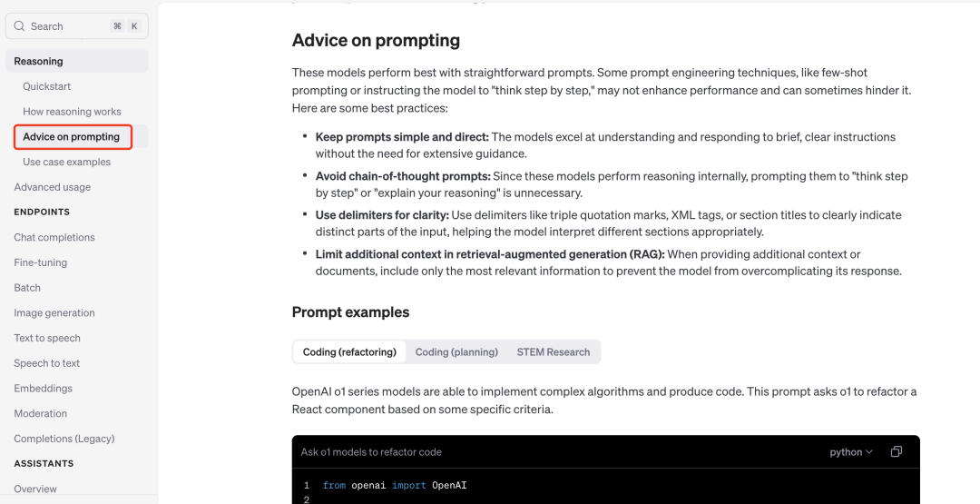This screenshot has height=504, width=980.
Task: Go to Quickstart page
Action: 47,86
